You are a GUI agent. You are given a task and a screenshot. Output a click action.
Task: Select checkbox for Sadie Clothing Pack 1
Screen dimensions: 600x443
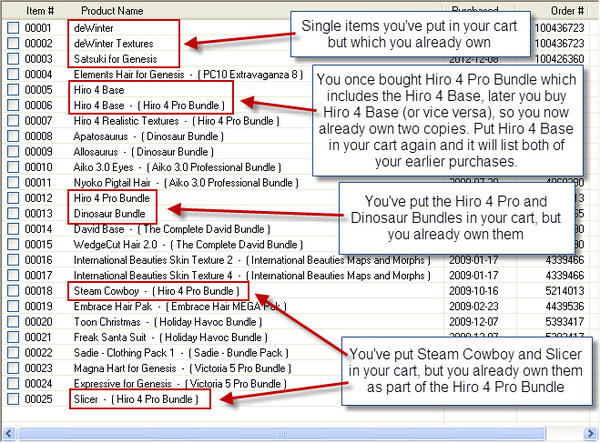pyautogui.click(x=13, y=353)
